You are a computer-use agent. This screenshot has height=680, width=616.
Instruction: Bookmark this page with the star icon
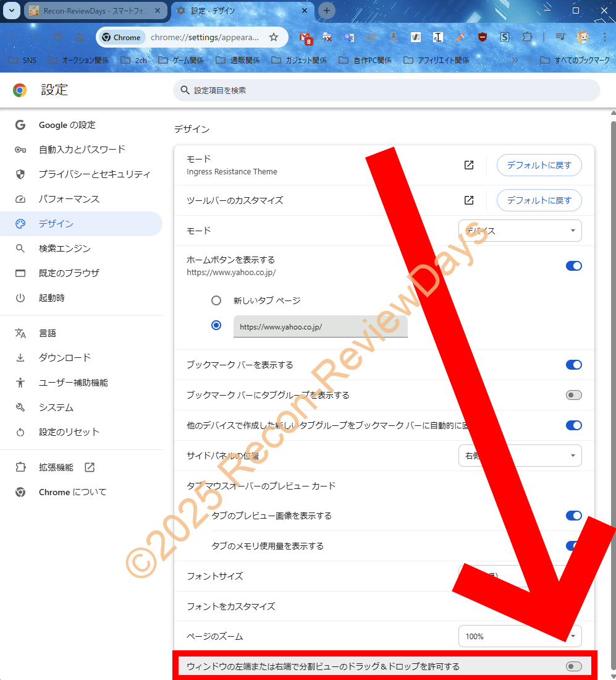click(x=274, y=37)
